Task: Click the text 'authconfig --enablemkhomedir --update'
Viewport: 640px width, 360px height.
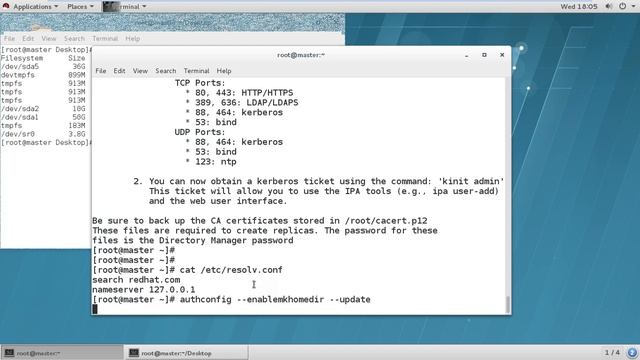Action: click(x=275, y=300)
